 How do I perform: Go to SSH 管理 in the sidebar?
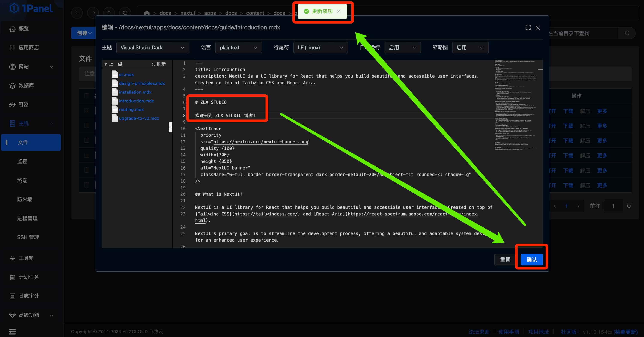click(x=28, y=237)
